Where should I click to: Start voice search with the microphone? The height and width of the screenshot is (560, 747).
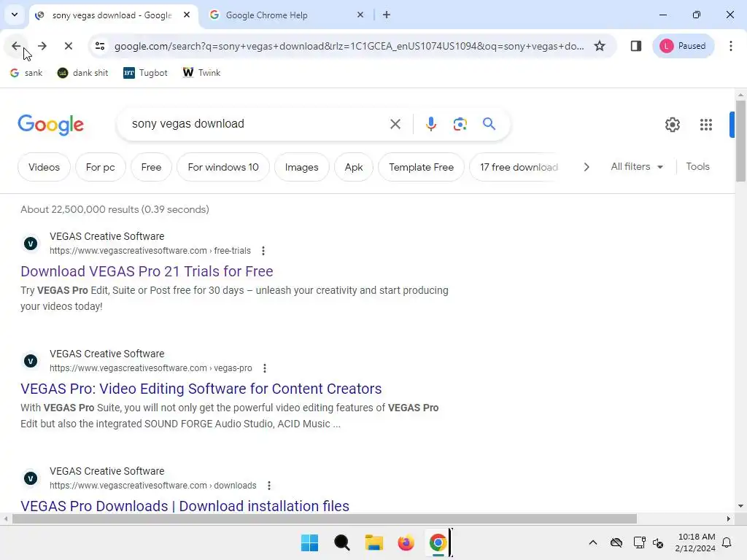tap(430, 124)
